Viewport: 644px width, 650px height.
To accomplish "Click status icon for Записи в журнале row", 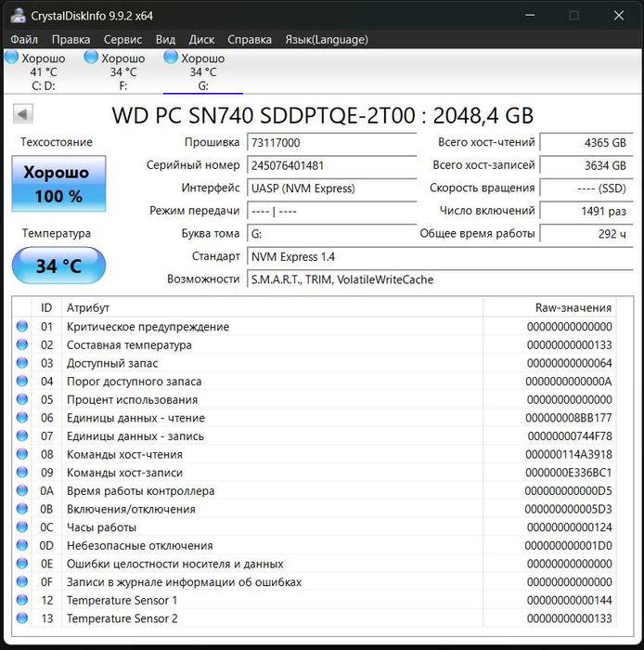I will pyautogui.click(x=22, y=581).
